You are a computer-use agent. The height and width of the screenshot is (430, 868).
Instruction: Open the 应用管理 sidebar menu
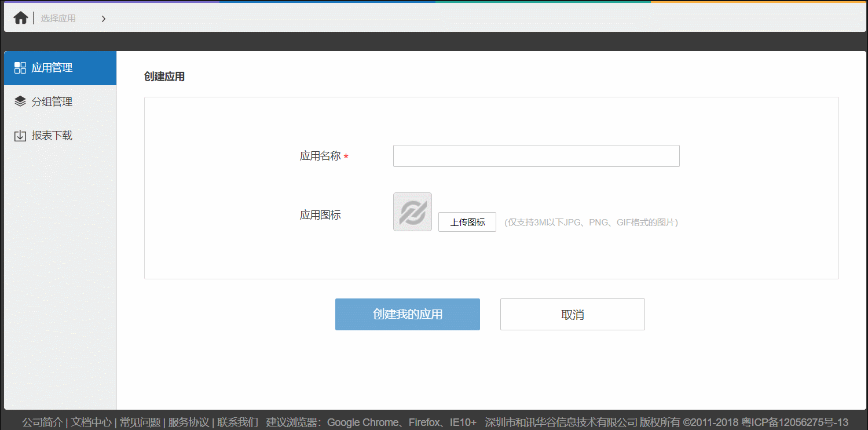60,68
